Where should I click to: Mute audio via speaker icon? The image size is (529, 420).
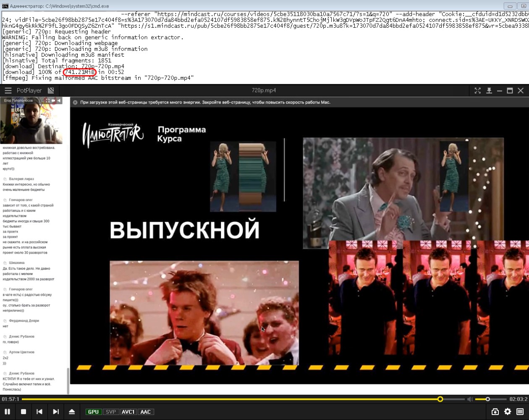[x=470, y=399]
